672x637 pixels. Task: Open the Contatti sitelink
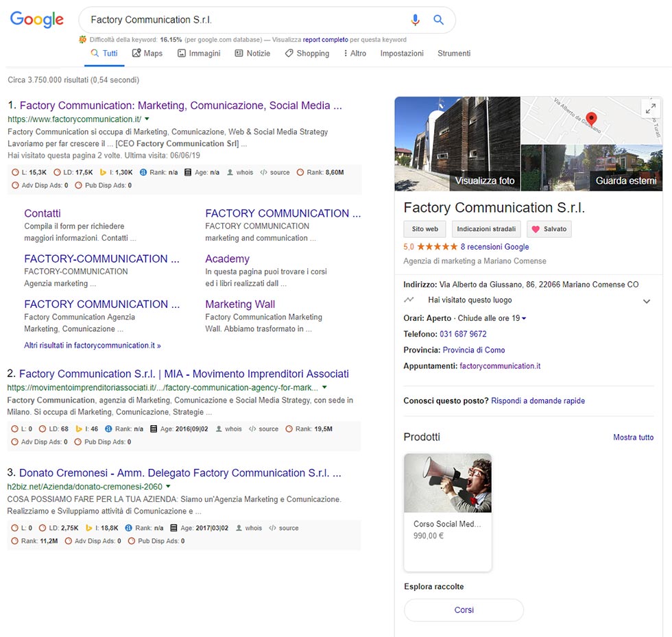pos(42,213)
